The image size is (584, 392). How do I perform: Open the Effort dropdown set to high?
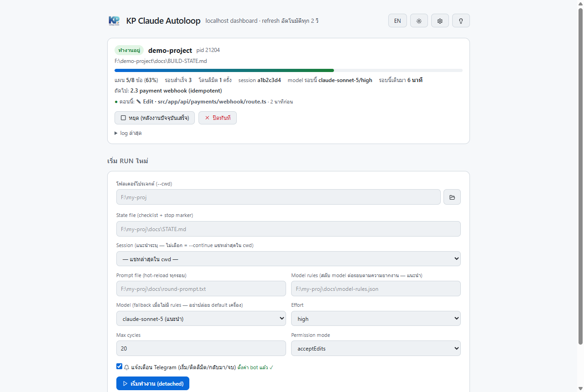376,319
